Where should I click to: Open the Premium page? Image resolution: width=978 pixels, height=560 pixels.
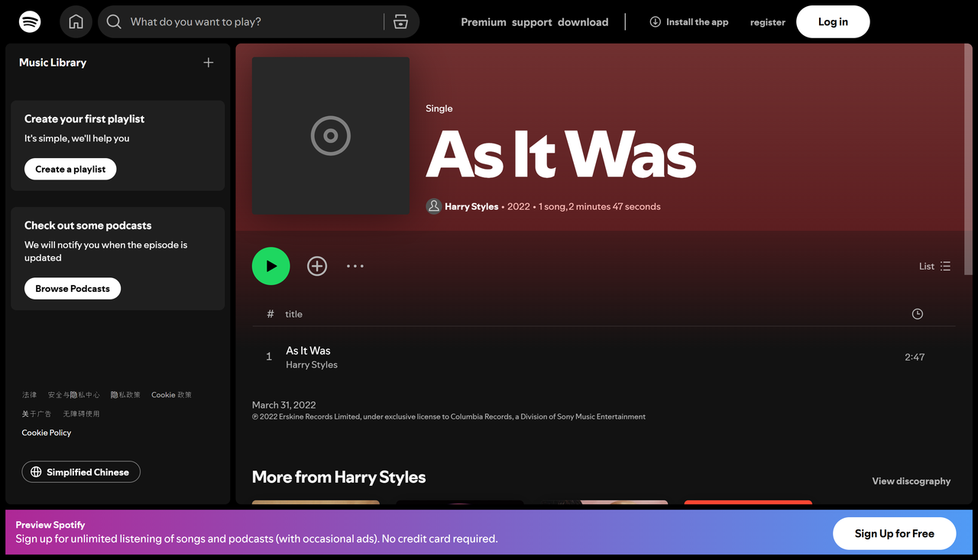click(x=484, y=22)
